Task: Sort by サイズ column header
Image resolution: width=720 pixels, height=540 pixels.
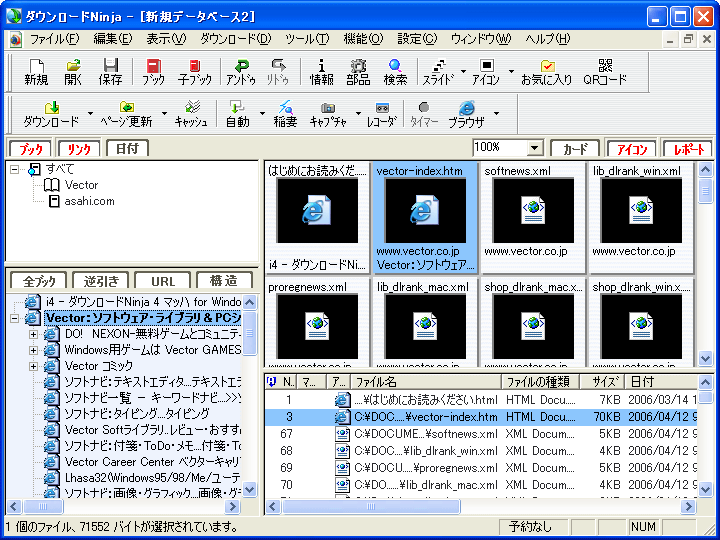Action: 602,382
